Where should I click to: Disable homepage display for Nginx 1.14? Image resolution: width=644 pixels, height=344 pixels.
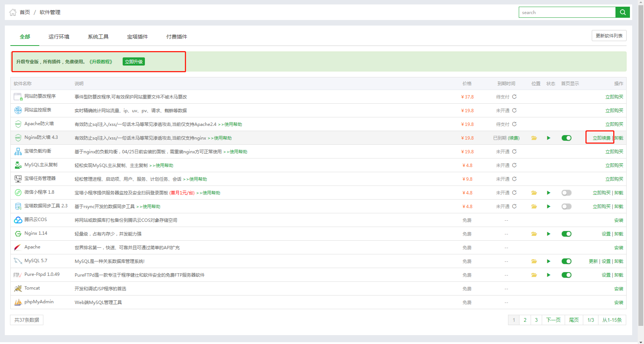tap(567, 234)
